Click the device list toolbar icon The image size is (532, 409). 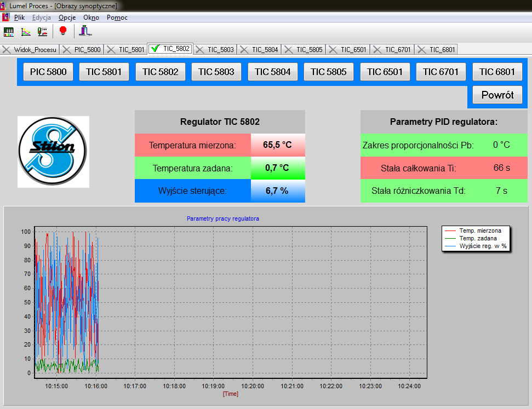(42, 31)
